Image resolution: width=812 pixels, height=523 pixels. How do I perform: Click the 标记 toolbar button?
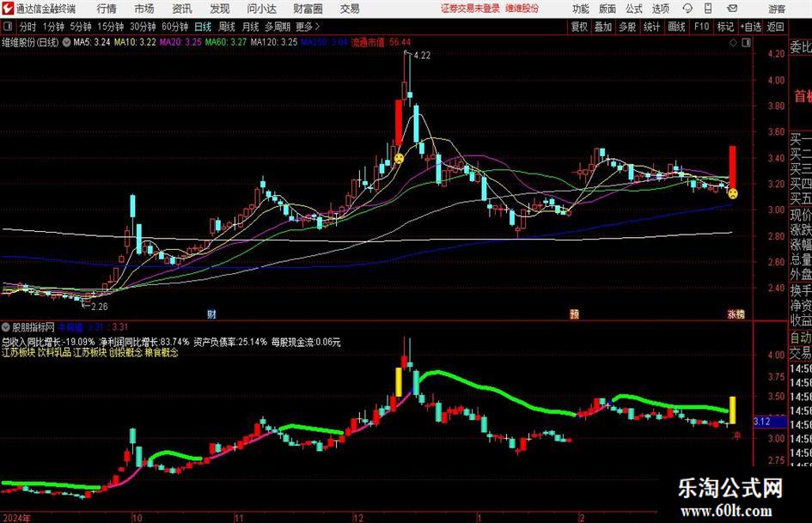point(725,27)
